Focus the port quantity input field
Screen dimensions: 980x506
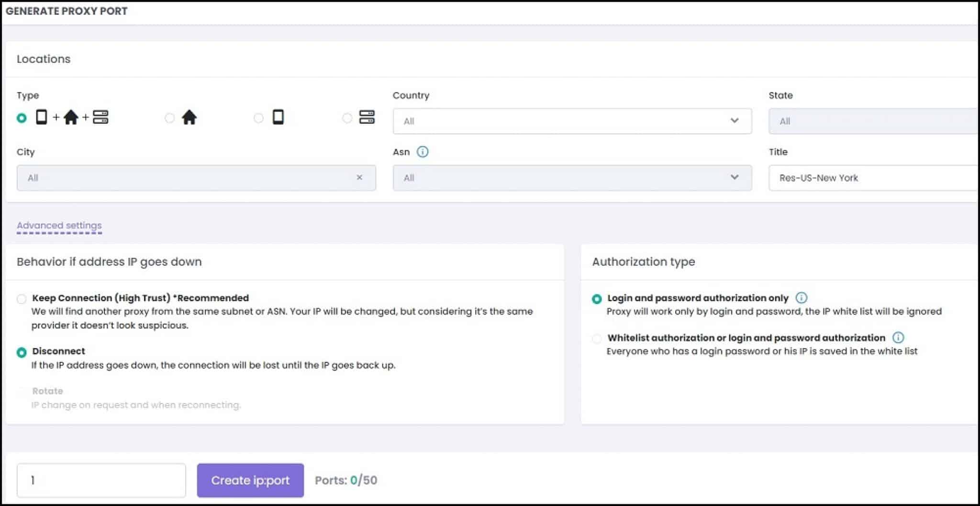point(101,480)
